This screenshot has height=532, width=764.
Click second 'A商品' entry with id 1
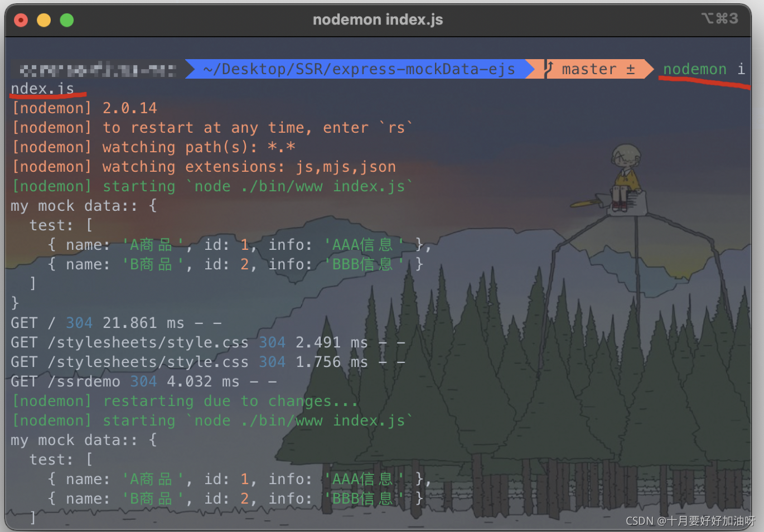pos(239,479)
